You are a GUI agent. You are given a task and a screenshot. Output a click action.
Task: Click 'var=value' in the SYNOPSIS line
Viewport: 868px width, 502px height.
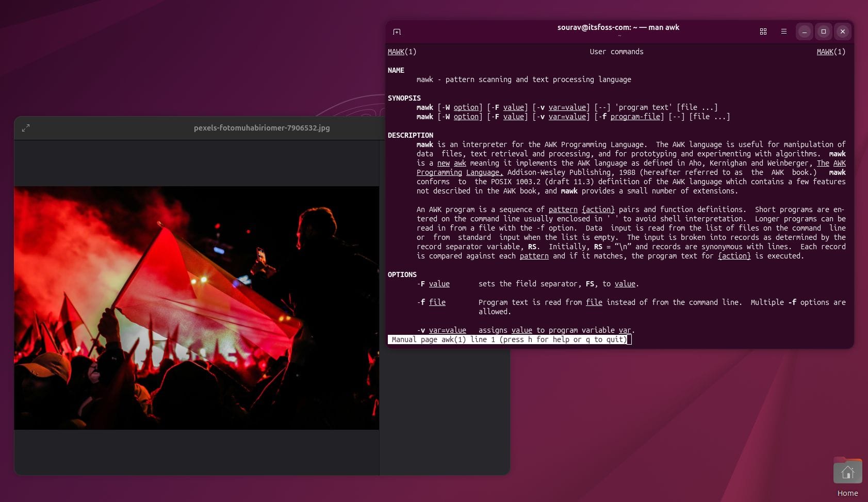click(x=568, y=107)
